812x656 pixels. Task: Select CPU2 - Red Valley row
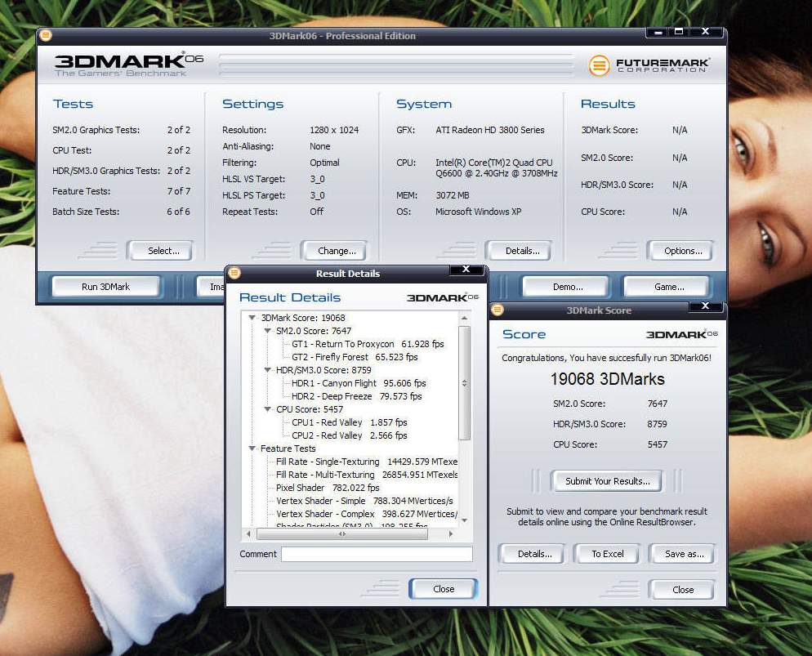tap(350, 435)
